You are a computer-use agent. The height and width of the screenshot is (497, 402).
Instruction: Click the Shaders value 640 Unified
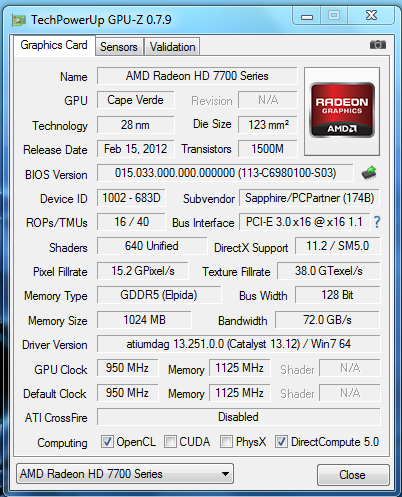tap(152, 246)
